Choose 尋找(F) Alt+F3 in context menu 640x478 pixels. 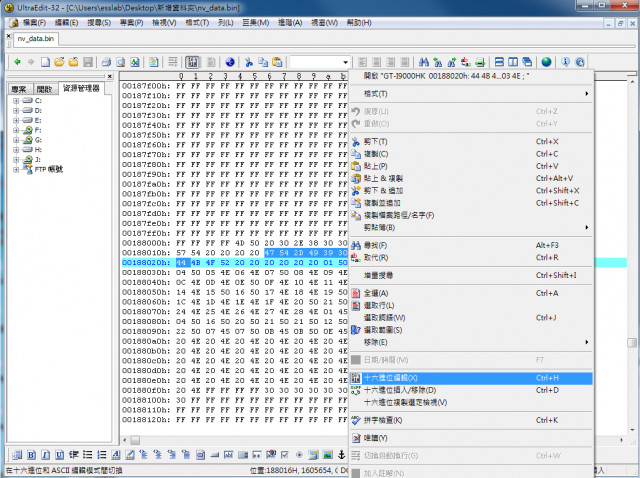(x=471, y=245)
